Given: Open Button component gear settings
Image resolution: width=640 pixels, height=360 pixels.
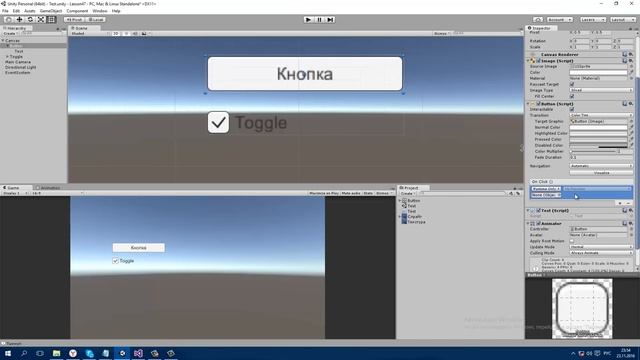Looking at the screenshot, I should [631, 104].
